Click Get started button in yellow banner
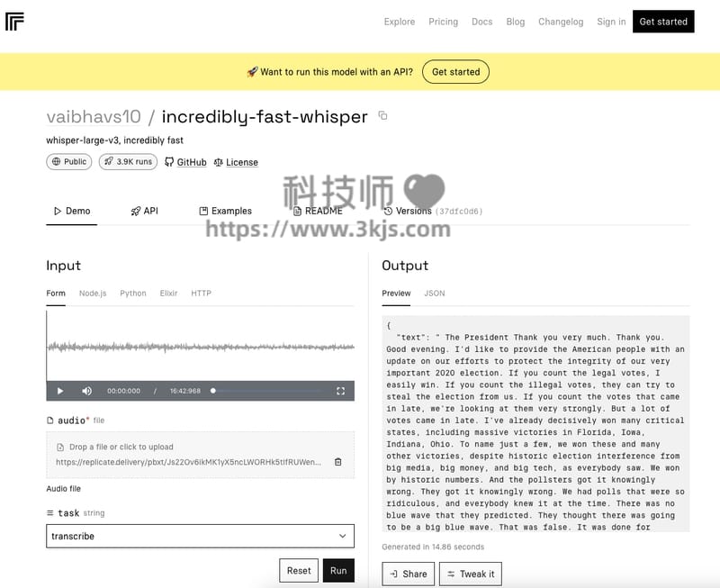 click(x=455, y=72)
